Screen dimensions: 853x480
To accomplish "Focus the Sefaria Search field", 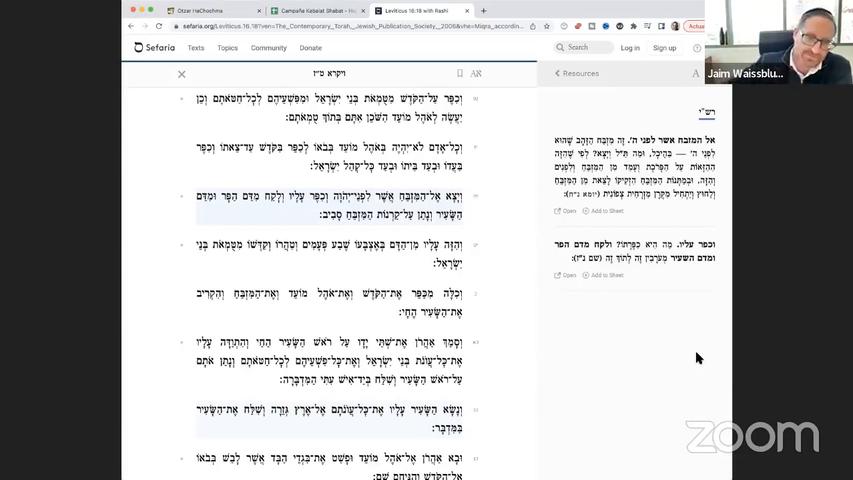I will (x=584, y=48).
